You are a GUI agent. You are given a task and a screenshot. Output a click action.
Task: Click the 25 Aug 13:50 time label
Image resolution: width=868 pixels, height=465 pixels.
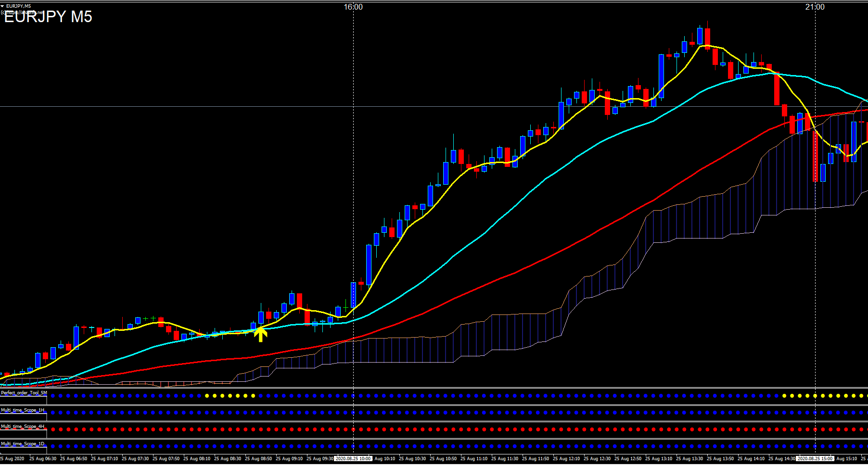click(x=720, y=459)
